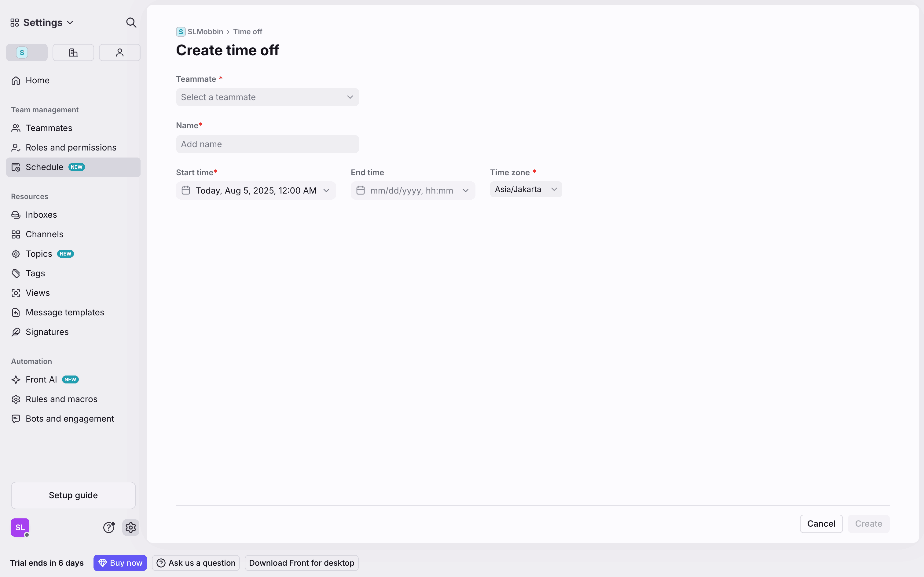Expand the Select a teammate dropdown
The height and width of the screenshot is (577, 924).
267,97
